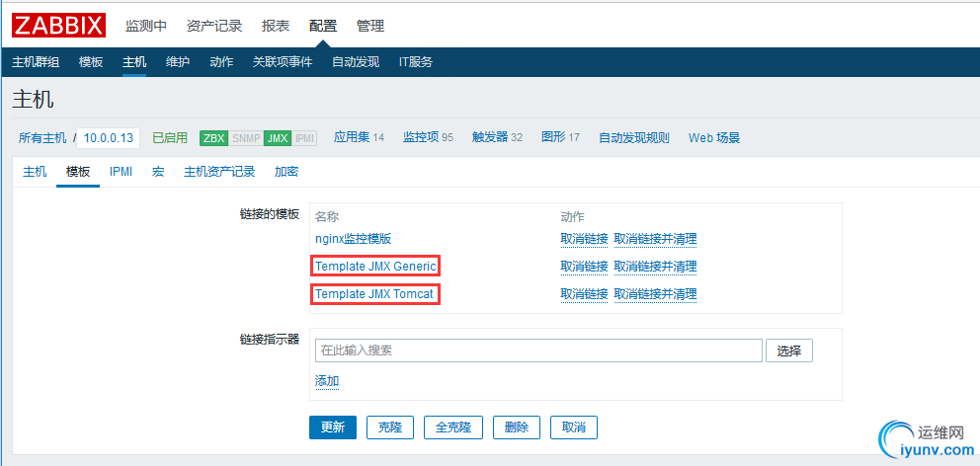Screen dimensions: 980x466
Task: Open the 报表 top menu
Action: [276, 26]
